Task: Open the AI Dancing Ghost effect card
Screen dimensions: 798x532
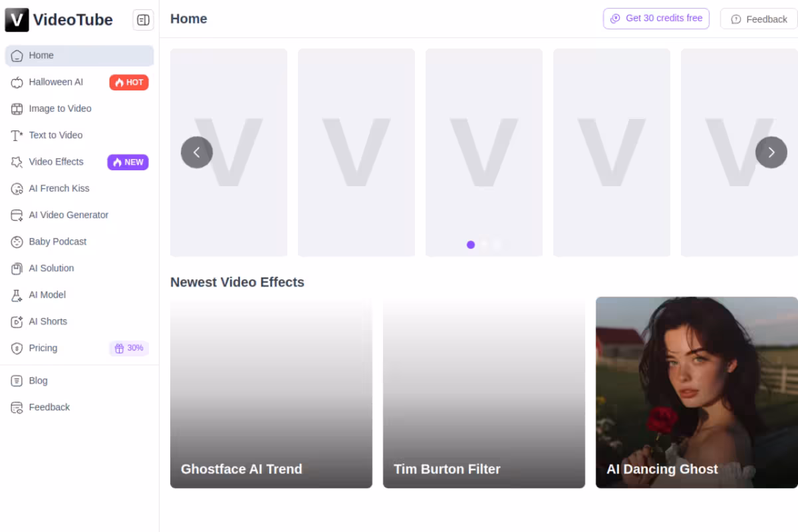Action: 697,392
